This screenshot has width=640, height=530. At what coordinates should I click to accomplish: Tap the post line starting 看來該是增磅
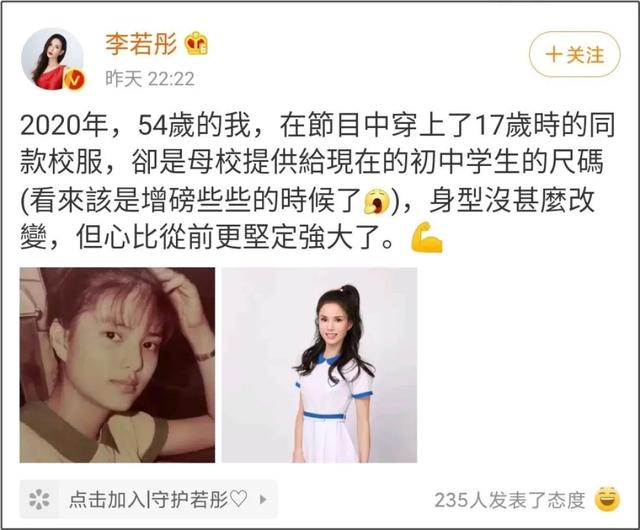pyautogui.click(x=211, y=200)
